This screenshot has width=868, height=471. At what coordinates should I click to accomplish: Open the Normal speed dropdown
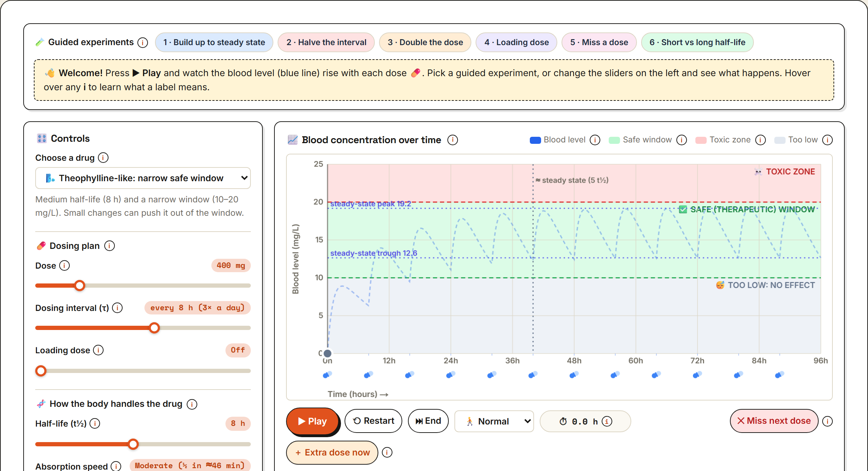click(494, 421)
